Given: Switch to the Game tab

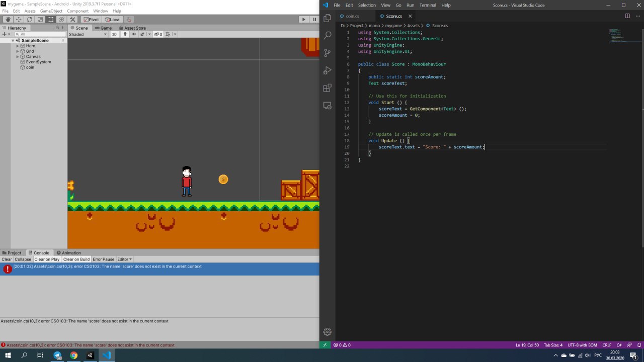Looking at the screenshot, I should (x=103, y=28).
